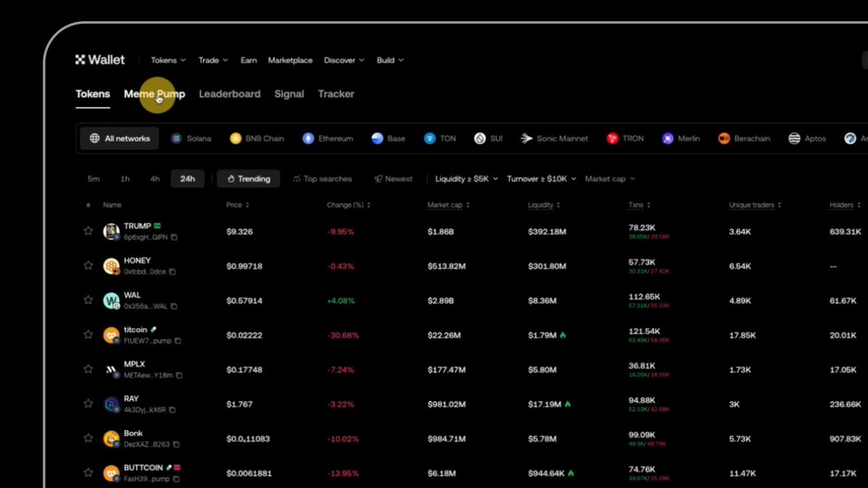Star the MPLX token as favorite

coord(88,369)
